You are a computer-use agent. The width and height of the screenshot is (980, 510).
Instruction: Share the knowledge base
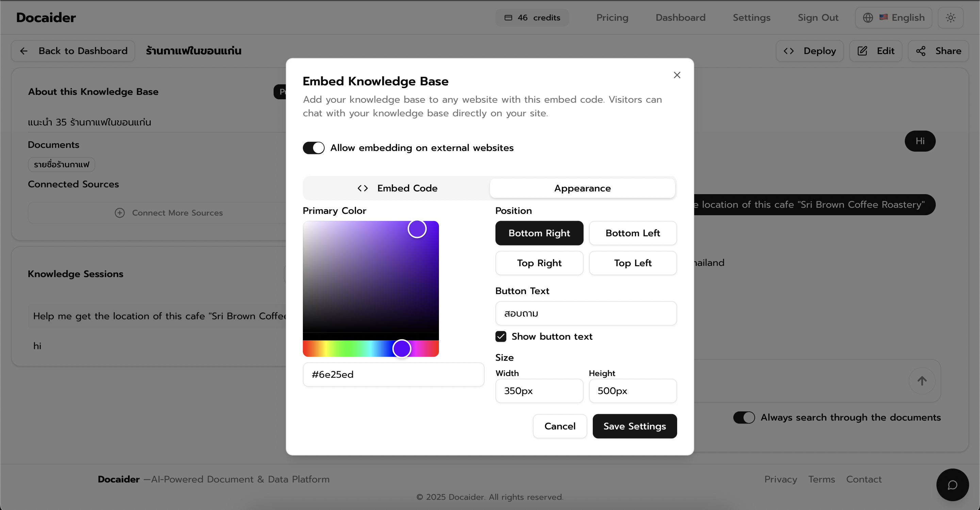pyautogui.click(x=938, y=51)
